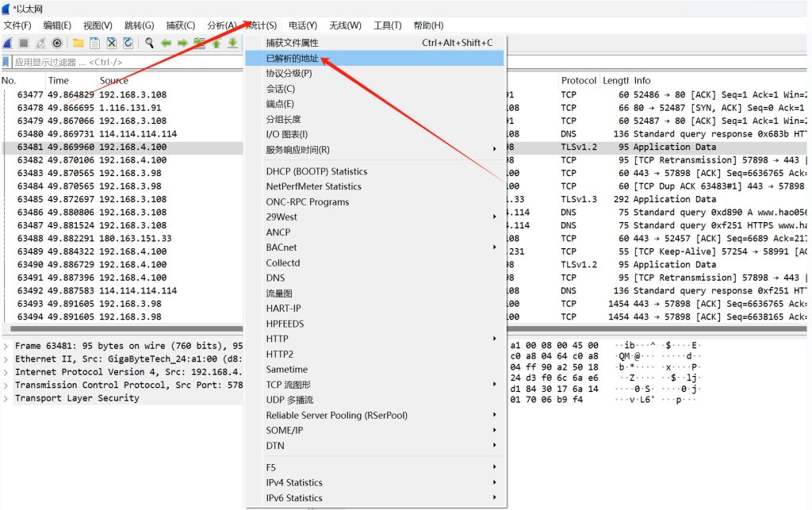812x510 pixels.
Task: Expand the BACnet submenu arrow
Action: point(495,247)
